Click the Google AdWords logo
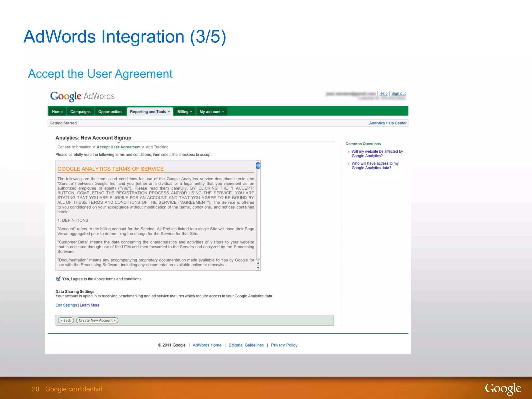 pyautogui.click(x=82, y=96)
